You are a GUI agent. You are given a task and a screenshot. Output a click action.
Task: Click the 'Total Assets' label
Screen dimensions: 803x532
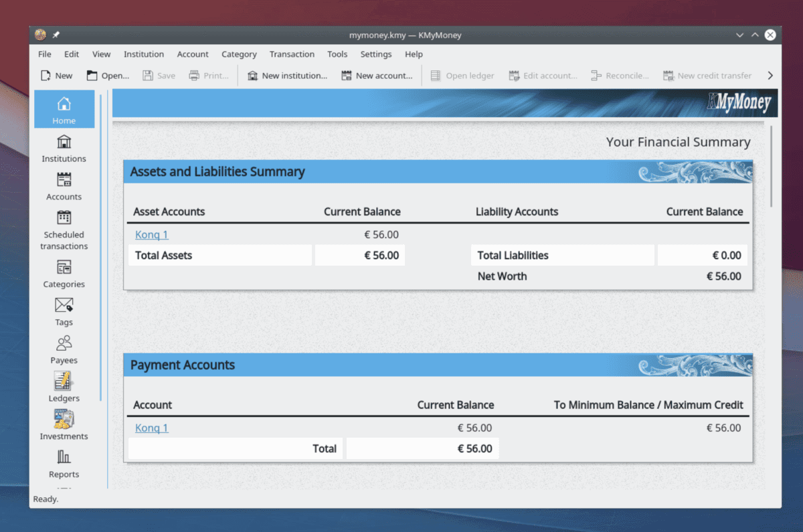point(163,256)
